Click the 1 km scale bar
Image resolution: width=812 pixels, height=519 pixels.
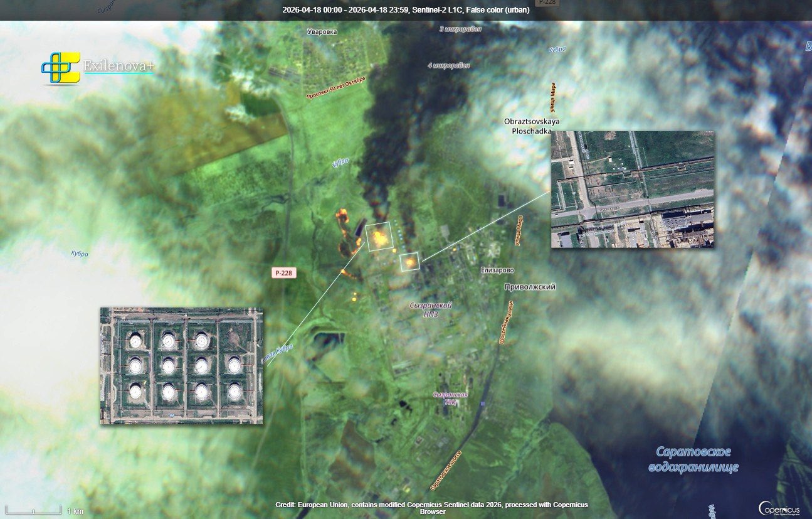point(44,510)
